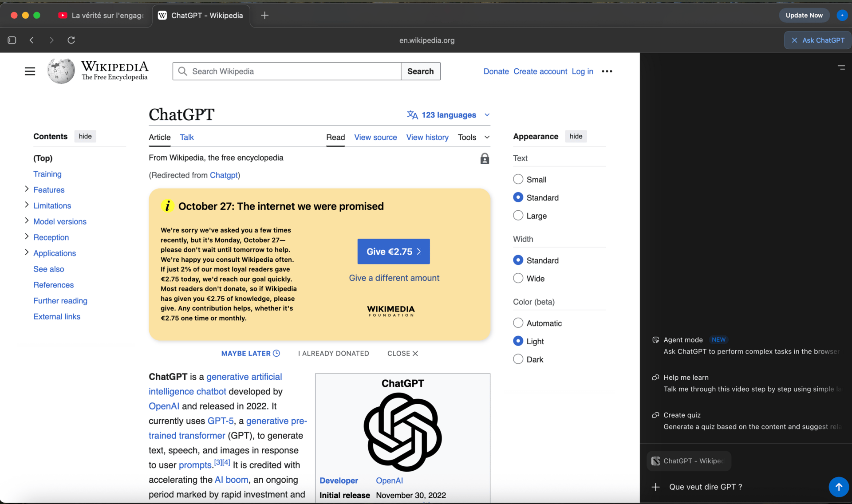Reload the page with refresh icon
The height and width of the screenshot is (504, 852).
[71, 40]
